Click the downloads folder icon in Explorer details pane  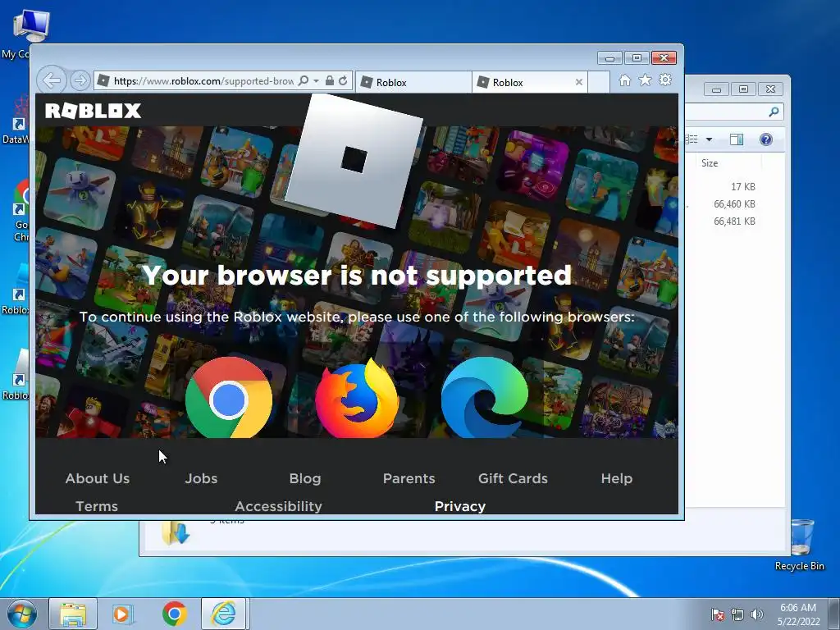(x=176, y=533)
